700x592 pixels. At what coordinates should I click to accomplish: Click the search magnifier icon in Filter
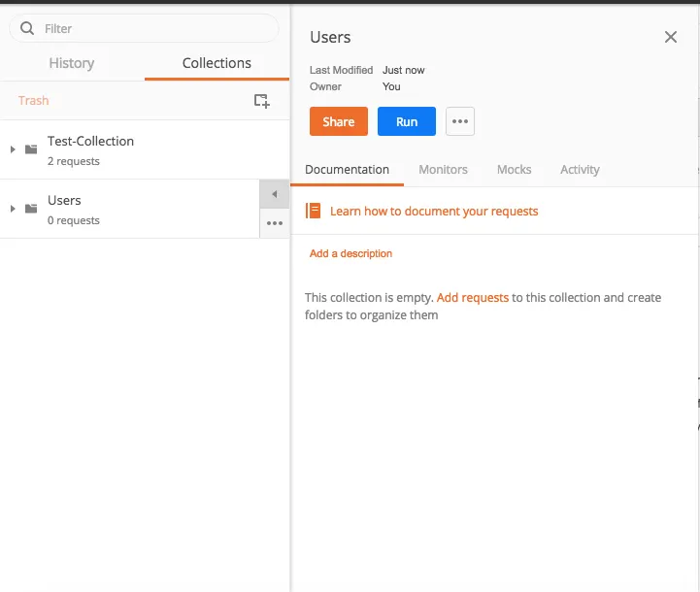[x=27, y=28]
